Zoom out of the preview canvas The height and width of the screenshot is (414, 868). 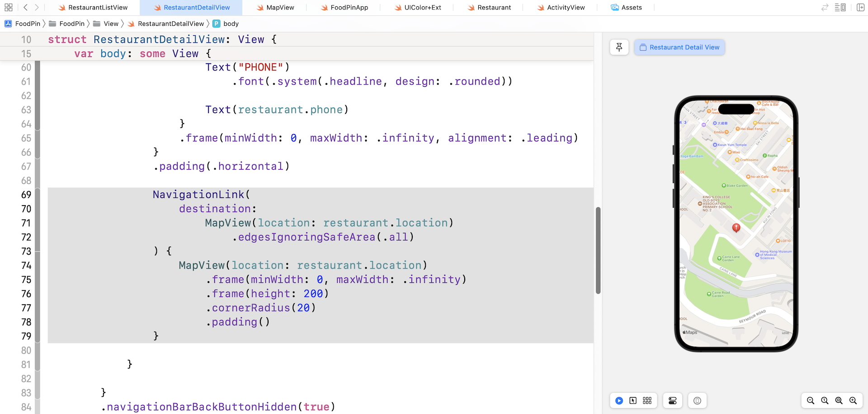click(x=810, y=400)
